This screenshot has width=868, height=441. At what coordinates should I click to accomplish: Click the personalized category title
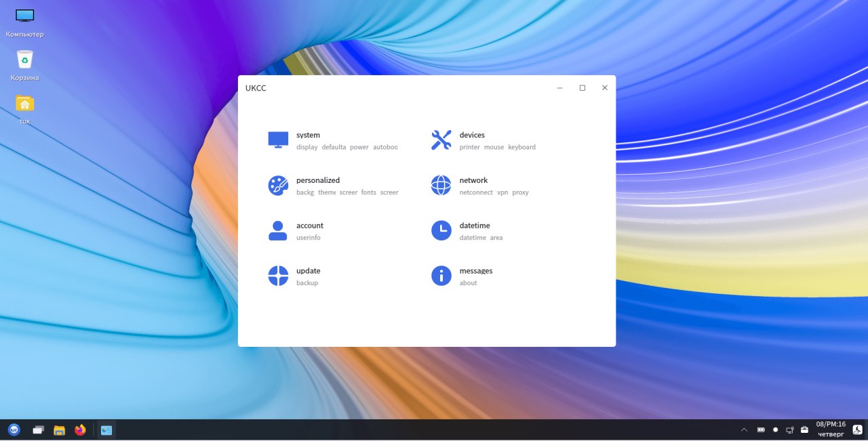pos(318,180)
